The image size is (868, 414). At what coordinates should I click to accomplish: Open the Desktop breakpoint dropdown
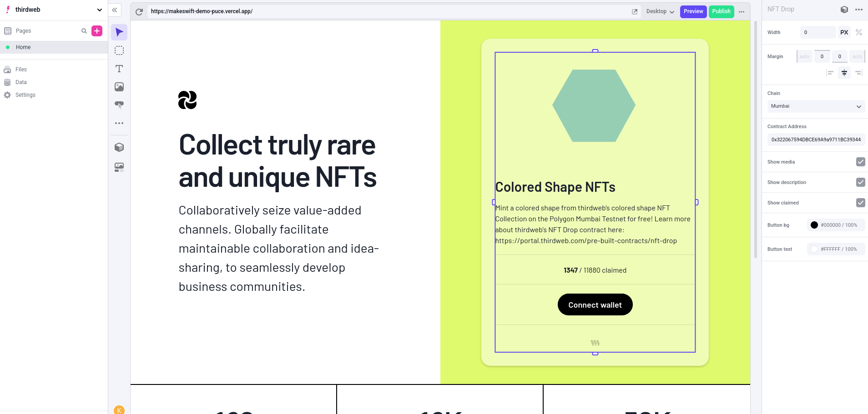click(660, 12)
